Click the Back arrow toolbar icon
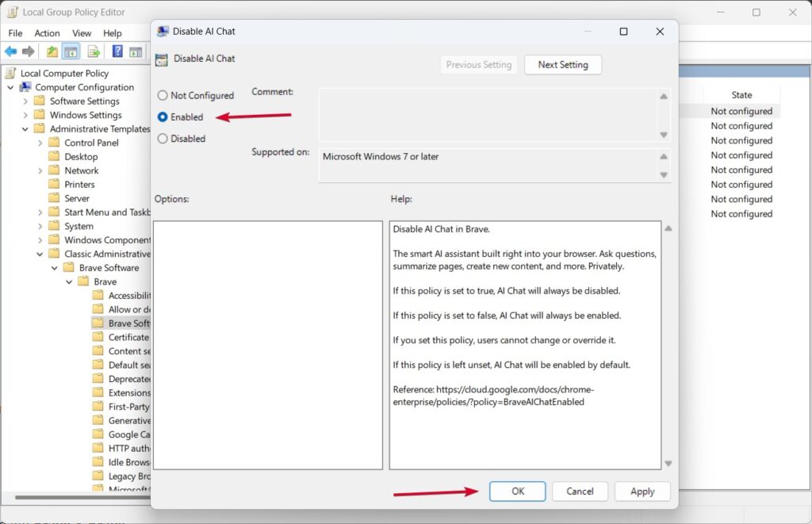Viewport: 812px width, 524px height. pos(10,52)
